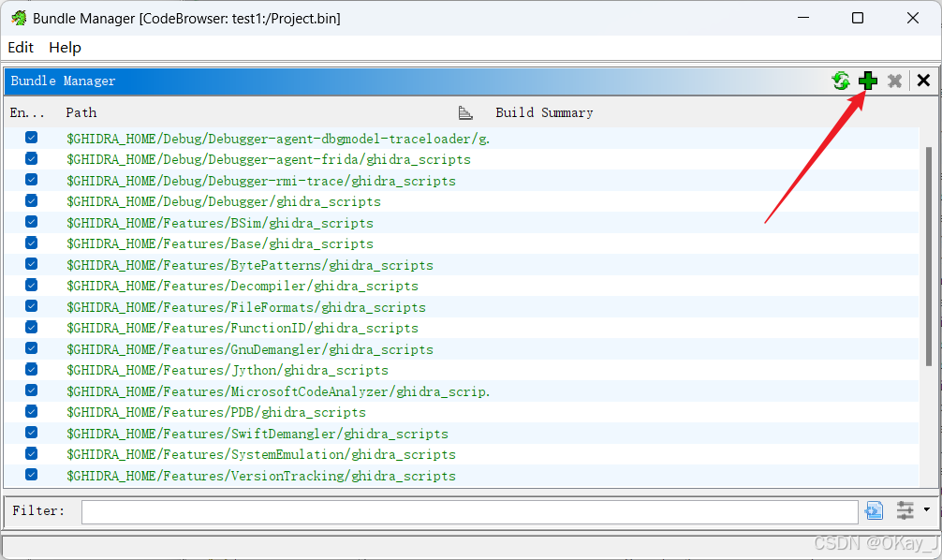942x560 pixels.
Task: Uncheck Debugger-agent-frida bundle checkbox
Action: pyautogui.click(x=31, y=158)
